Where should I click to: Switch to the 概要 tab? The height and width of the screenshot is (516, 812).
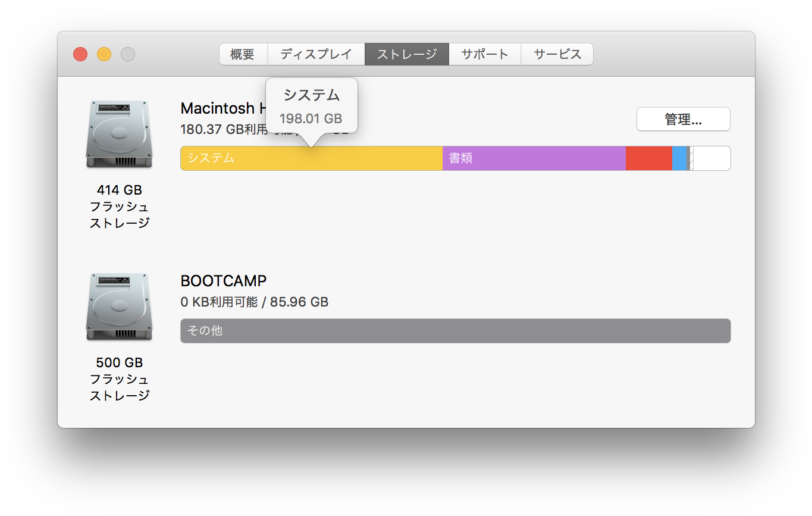tap(243, 54)
